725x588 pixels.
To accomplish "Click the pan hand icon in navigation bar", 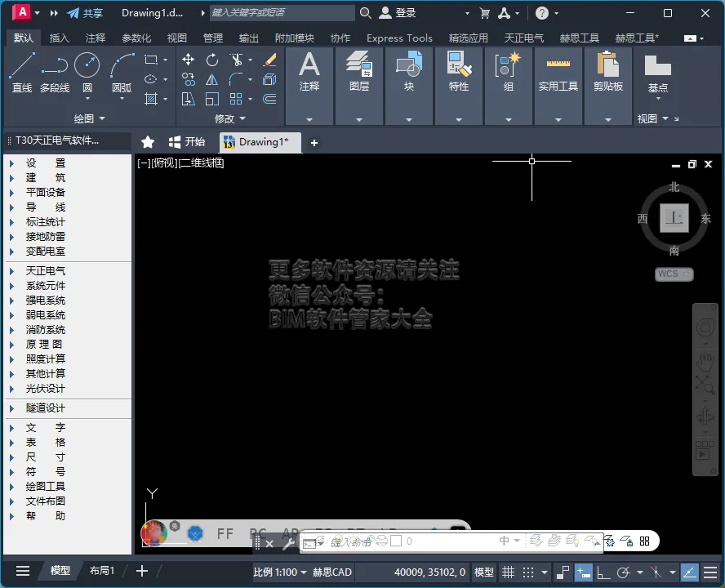I will pos(705,361).
